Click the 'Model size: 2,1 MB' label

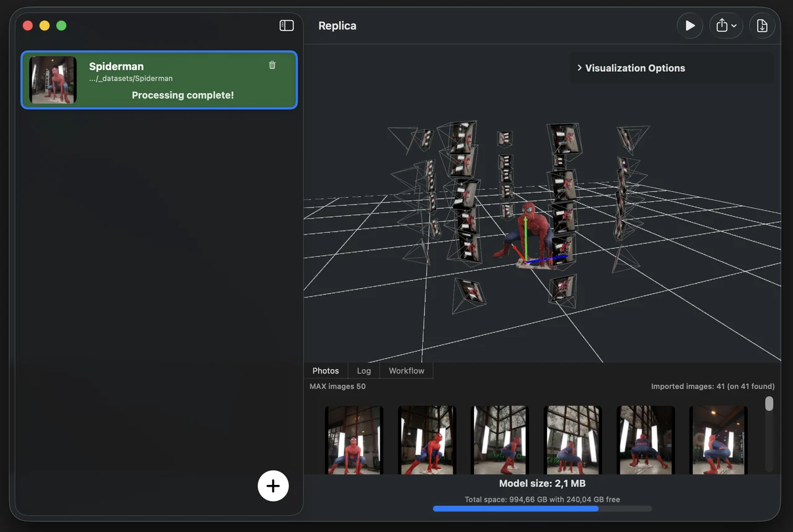pos(542,484)
